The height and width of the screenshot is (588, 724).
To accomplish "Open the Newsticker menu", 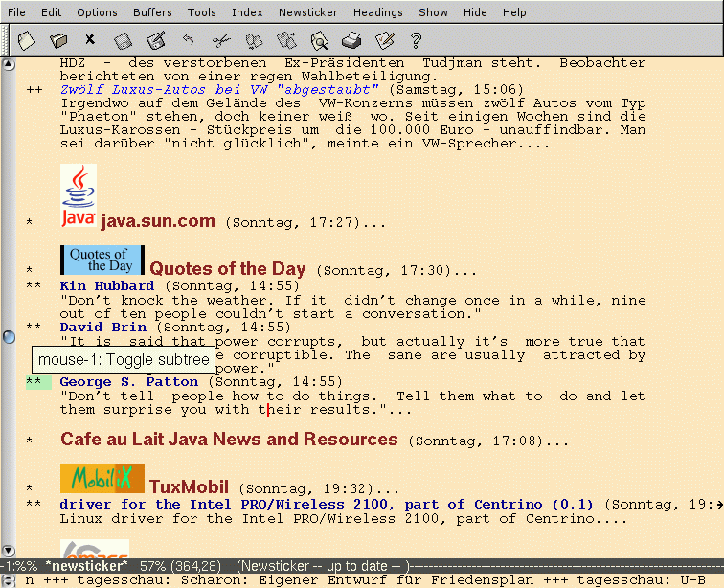I will (x=307, y=12).
